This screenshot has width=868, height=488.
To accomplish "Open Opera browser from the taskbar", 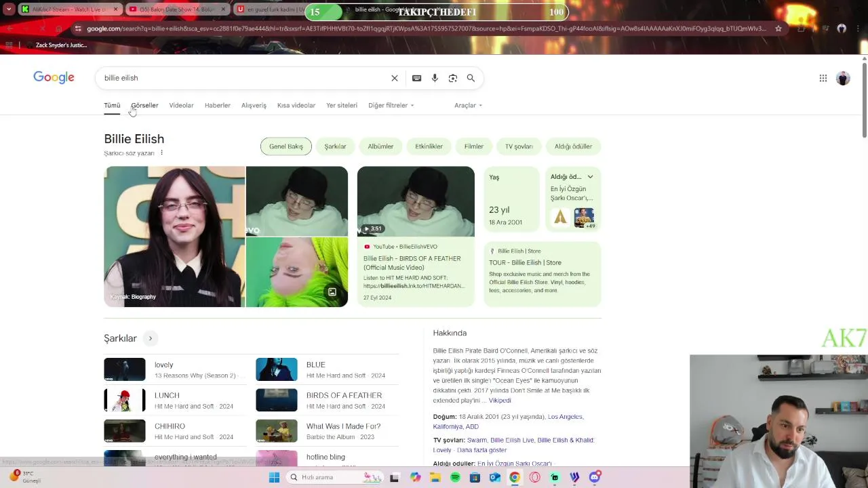I will pyautogui.click(x=534, y=477).
